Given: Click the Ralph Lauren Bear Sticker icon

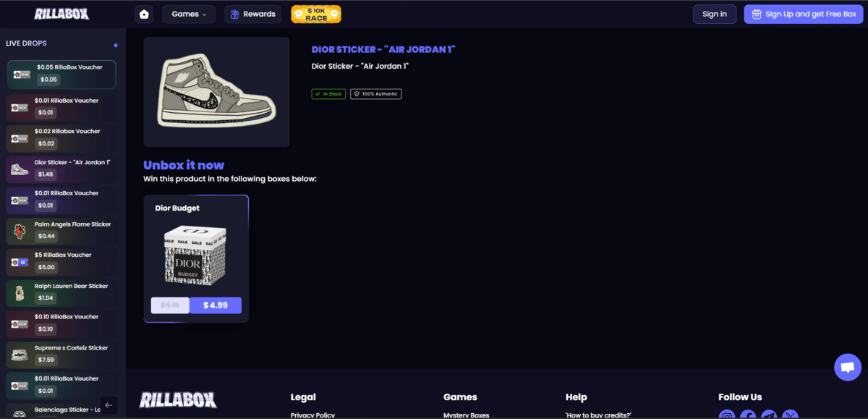Looking at the screenshot, I should pos(20,293).
